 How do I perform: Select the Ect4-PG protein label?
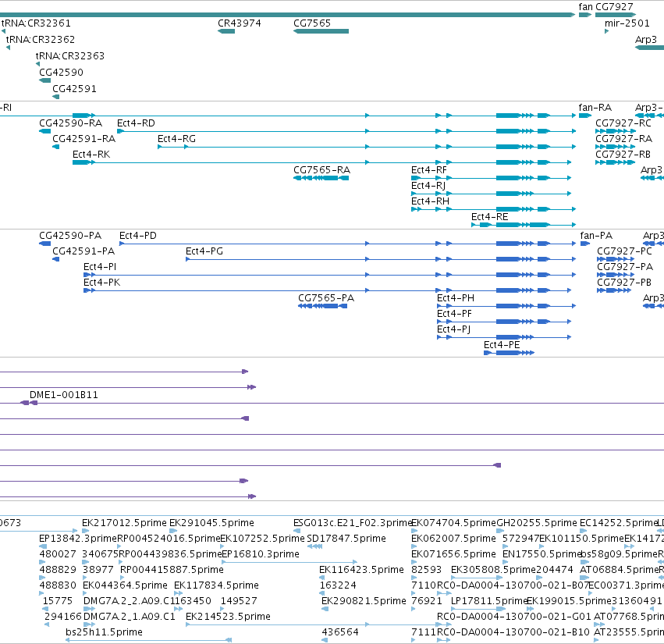pyautogui.click(x=204, y=251)
